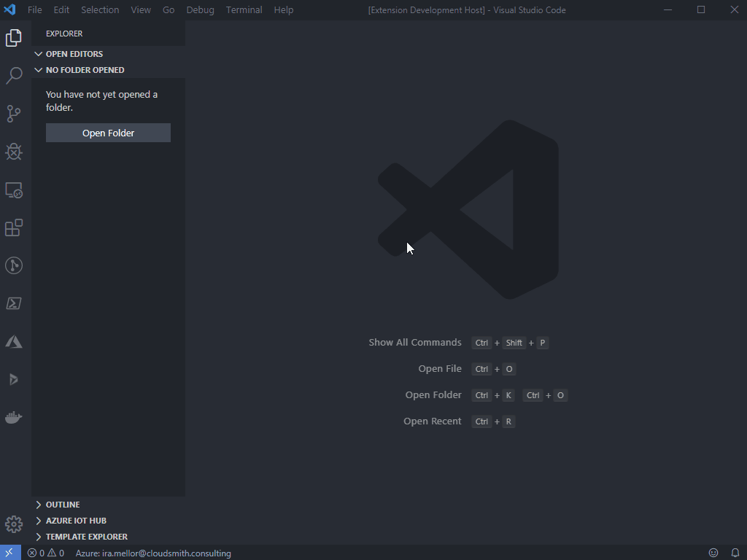The width and height of the screenshot is (747, 560).
Task: Open the Debug menu
Action: tap(200, 9)
